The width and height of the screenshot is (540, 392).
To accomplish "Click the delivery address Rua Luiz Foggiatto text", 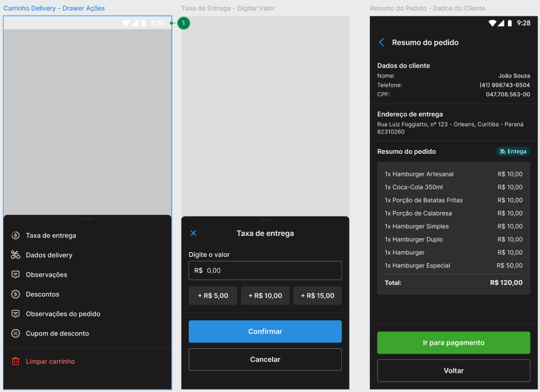I will point(450,128).
